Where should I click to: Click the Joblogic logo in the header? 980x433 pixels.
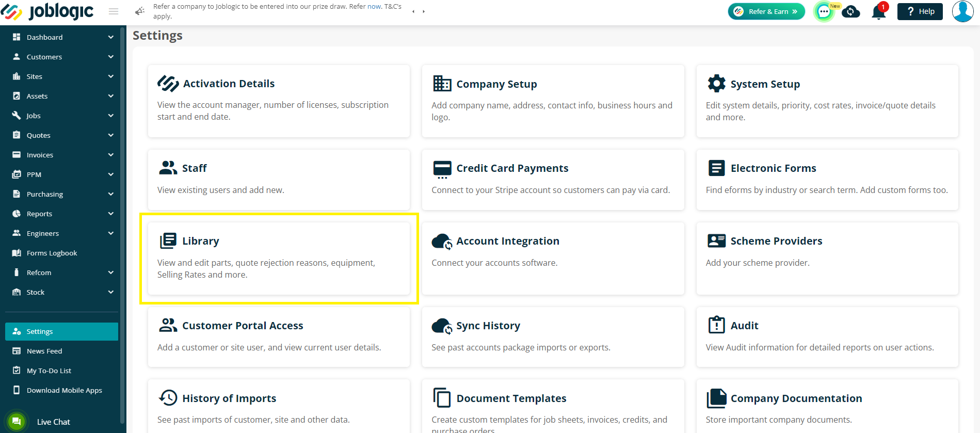pyautogui.click(x=47, y=11)
